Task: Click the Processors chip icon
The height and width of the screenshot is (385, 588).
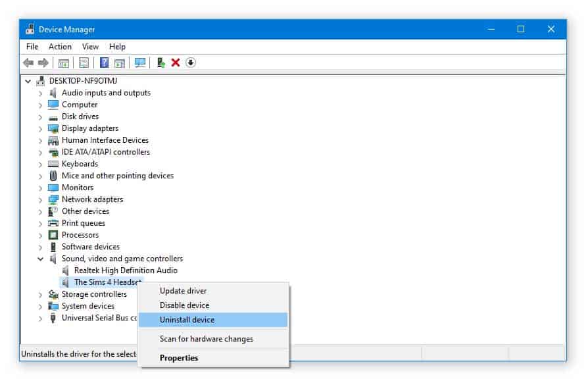Action: tap(53, 235)
